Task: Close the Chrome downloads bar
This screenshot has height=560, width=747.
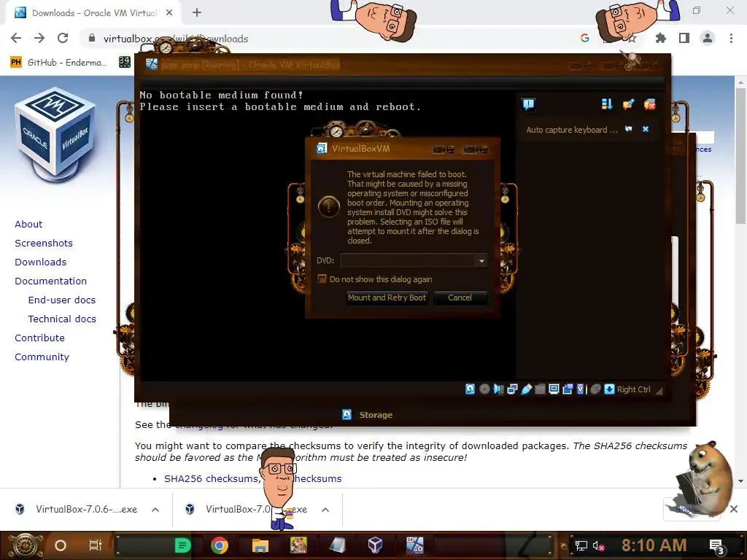Action: click(x=734, y=509)
